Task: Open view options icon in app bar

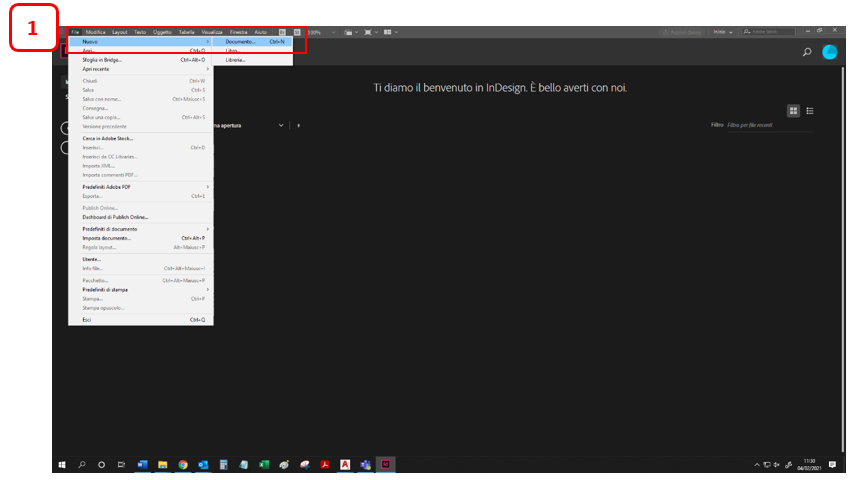Action: click(350, 32)
